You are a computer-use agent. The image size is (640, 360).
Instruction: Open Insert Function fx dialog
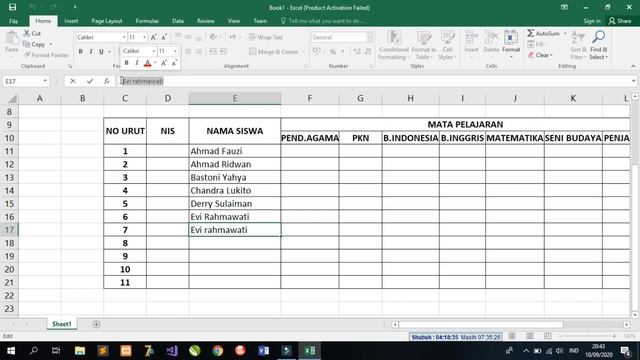(x=107, y=81)
